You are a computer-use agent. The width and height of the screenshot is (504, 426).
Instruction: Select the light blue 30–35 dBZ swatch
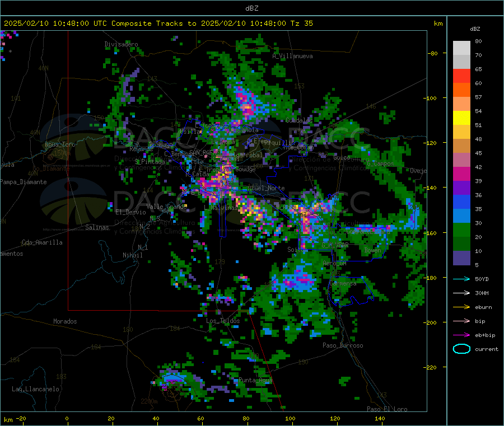tap(461, 216)
